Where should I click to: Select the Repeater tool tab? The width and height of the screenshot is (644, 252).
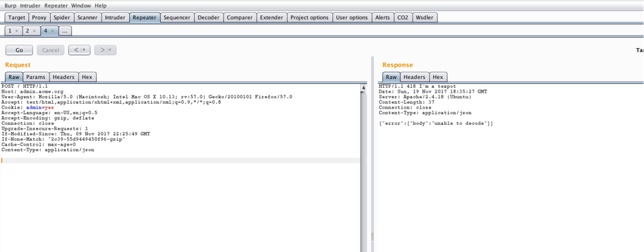145,18
